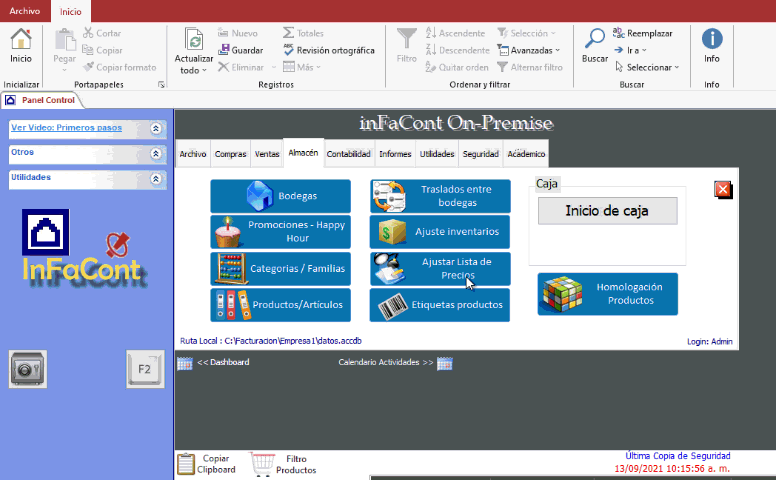Open Productos/Artículos tile
The image size is (776, 480).
pos(281,305)
